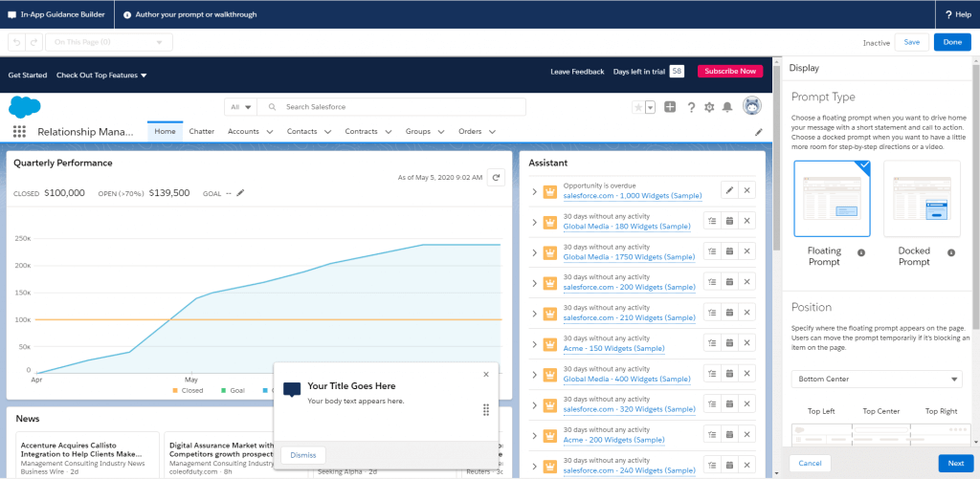
Task: Open the Bottom Center position dropdown
Action: pos(877,379)
